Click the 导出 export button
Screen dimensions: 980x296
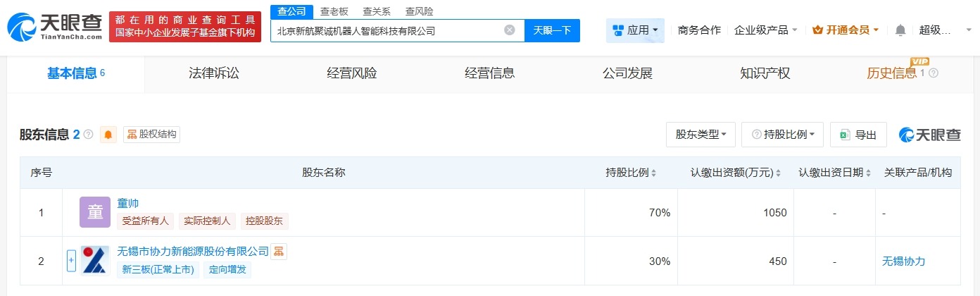coord(858,135)
